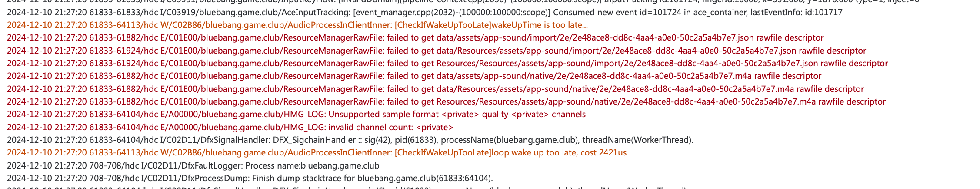Image resolution: width=980 pixels, height=189 pixels.
Task: Select error line for data/assets/app-sound/import json rawfile
Action: (415, 38)
